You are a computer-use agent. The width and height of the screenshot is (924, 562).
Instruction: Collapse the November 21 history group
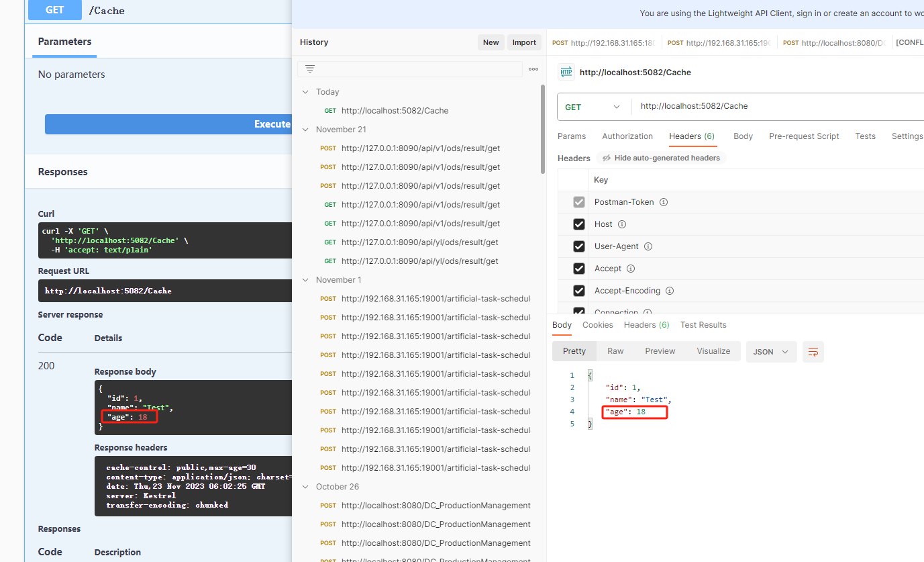[306, 130]
